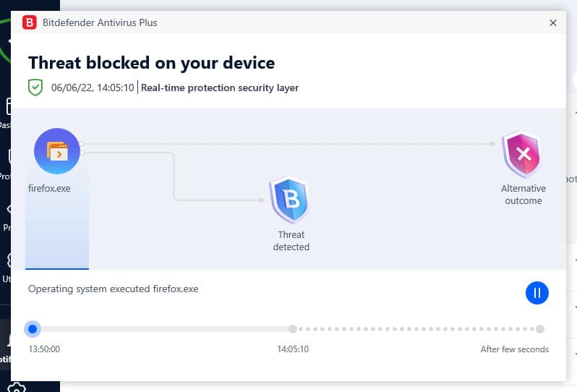The height and width of the screenshot is (392, 577).
Task: Select the Threat detected shield icon
Action: (x=290, y=200)
